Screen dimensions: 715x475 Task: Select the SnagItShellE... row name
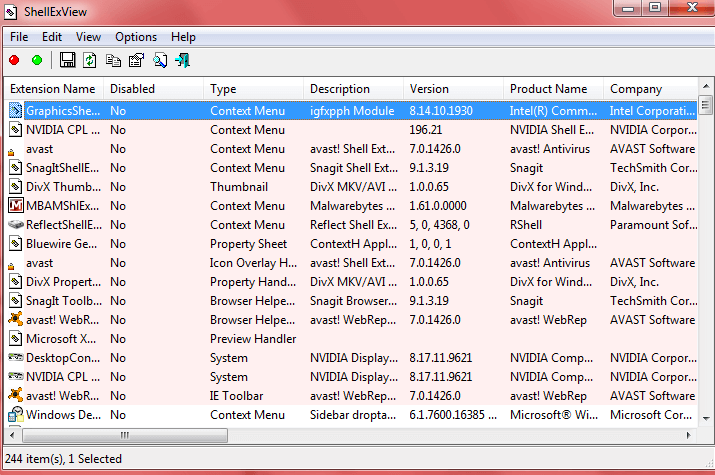62,168
